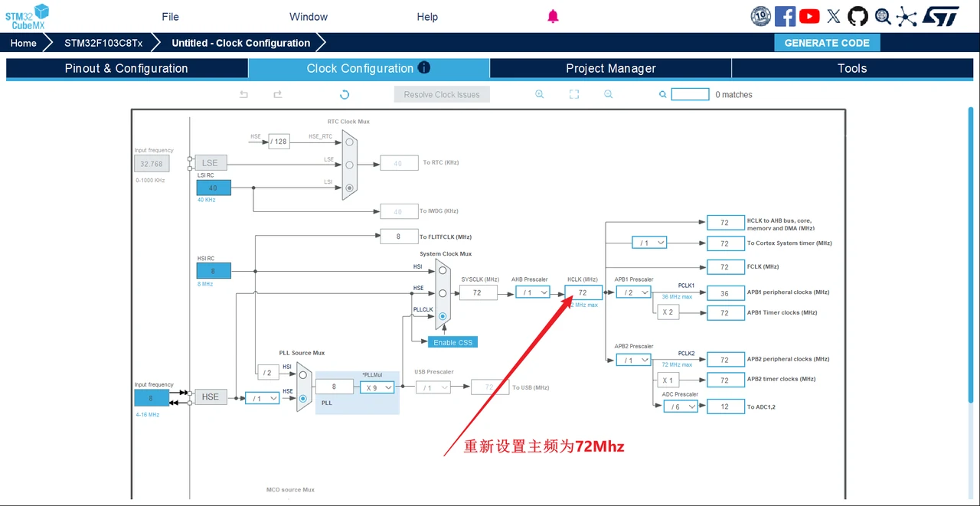Click the search magnifier icon in toolbar
This screenshot has height=506, width=980.
click(663, 95)
